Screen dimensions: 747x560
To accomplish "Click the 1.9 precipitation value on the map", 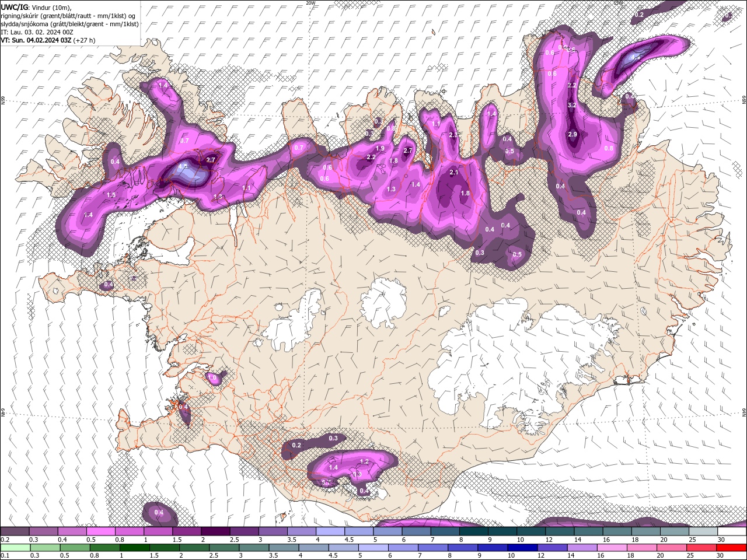I will coord(380,149).
